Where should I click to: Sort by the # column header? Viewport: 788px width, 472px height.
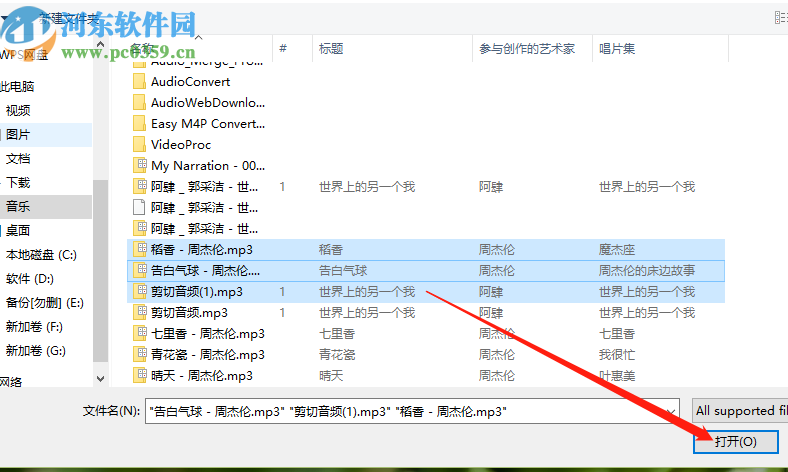point(283,48)
